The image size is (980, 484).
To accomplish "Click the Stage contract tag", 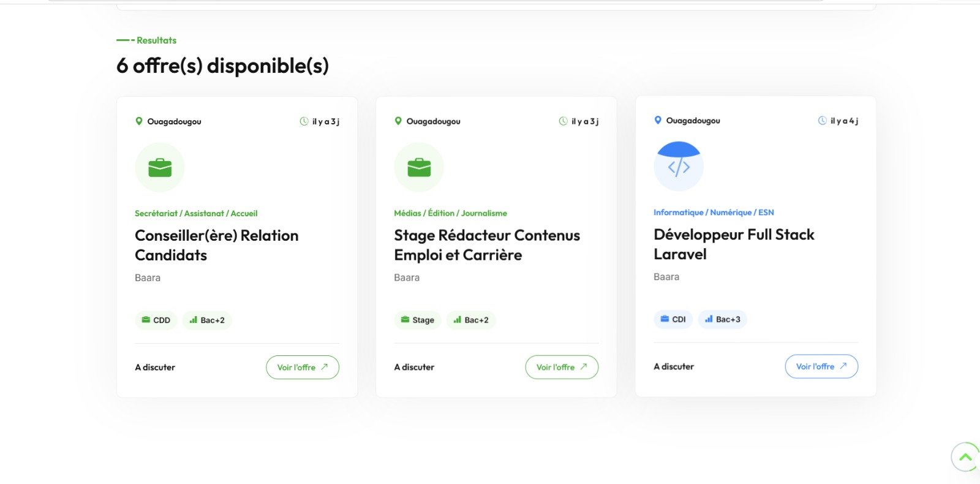I will tap(418, 320).
